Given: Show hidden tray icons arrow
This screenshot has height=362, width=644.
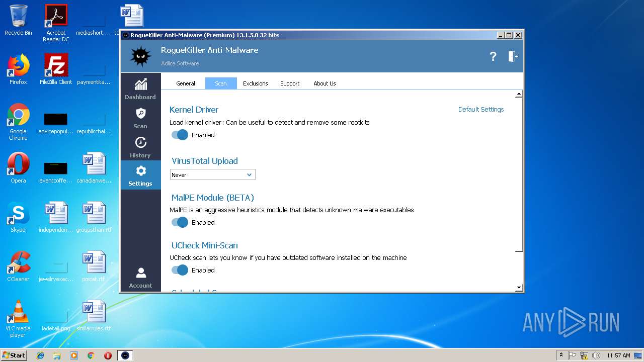Looking at the screenshot, I should (x=561, y=355).
